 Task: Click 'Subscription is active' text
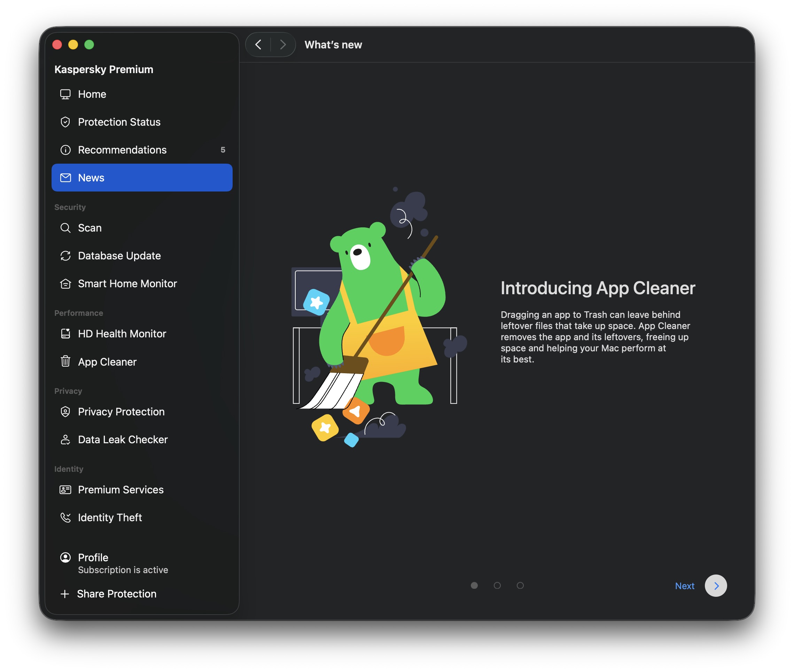123,570
